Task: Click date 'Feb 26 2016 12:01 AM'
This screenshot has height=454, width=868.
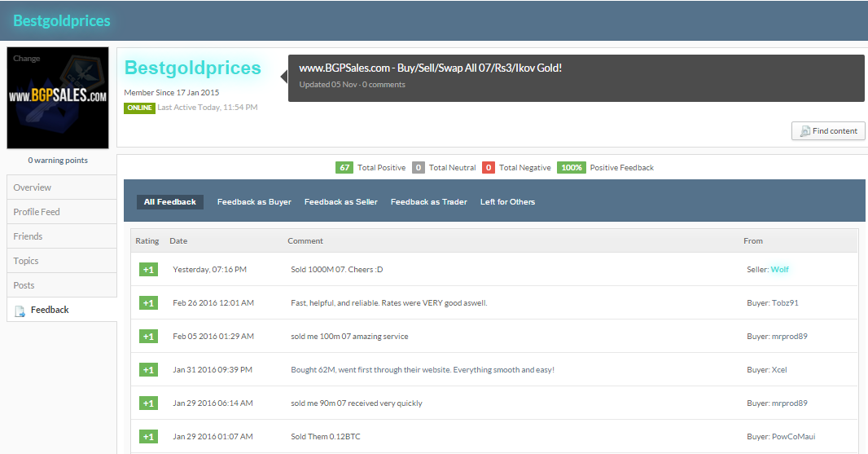Action: point(213,302)
